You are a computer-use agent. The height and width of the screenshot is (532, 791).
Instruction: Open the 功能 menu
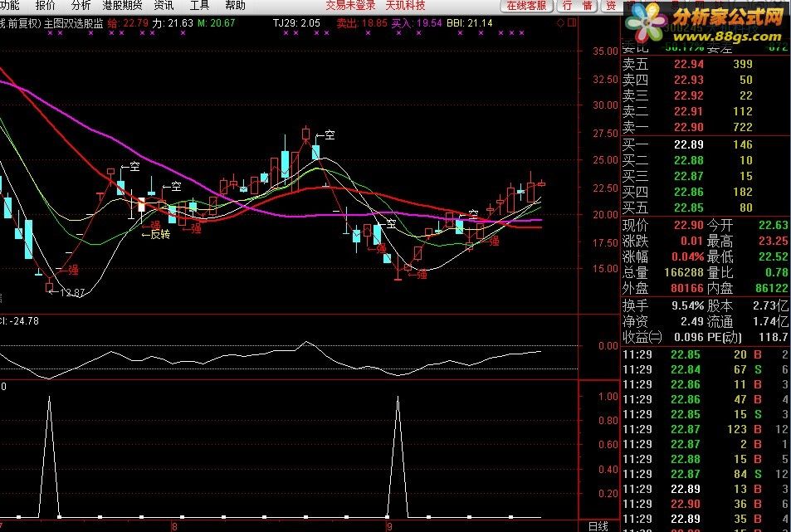9,6
